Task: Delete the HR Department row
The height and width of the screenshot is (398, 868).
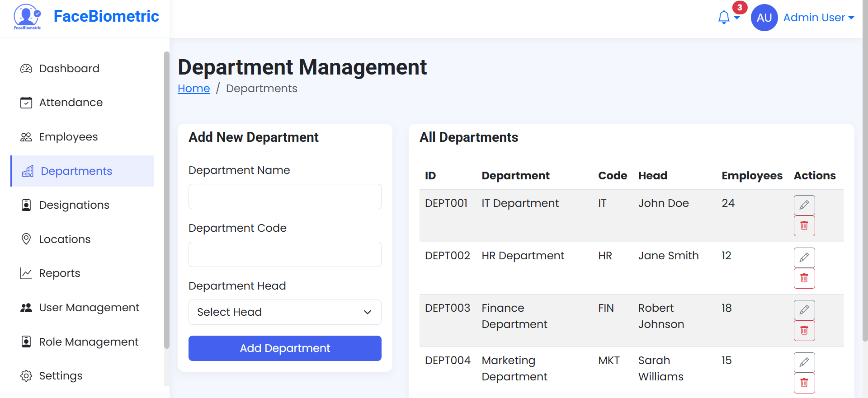Action: [x=804, y=278]
